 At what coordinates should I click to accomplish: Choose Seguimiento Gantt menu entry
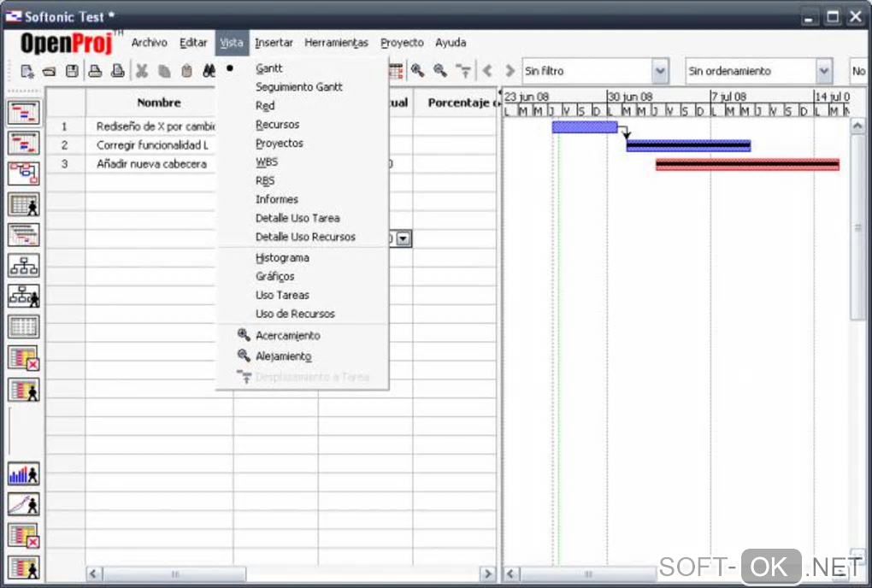[302, 86]
